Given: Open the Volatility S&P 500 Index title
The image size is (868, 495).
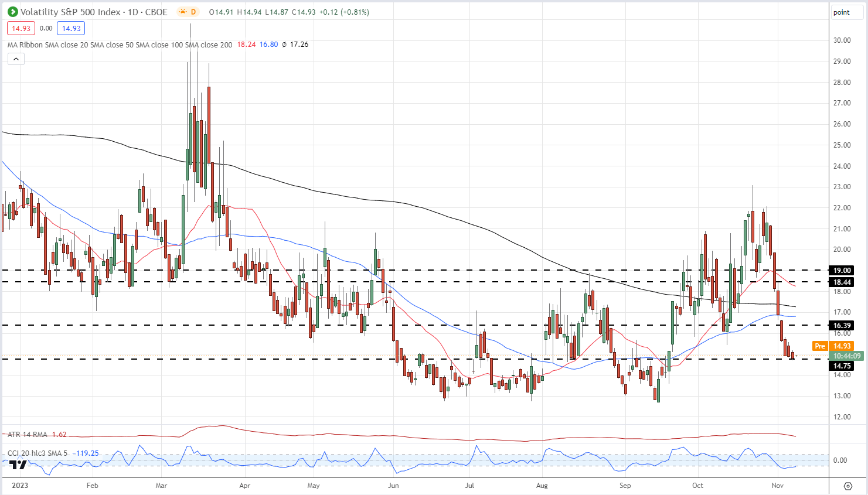Looking at the screenshot, I should (94, 12).
